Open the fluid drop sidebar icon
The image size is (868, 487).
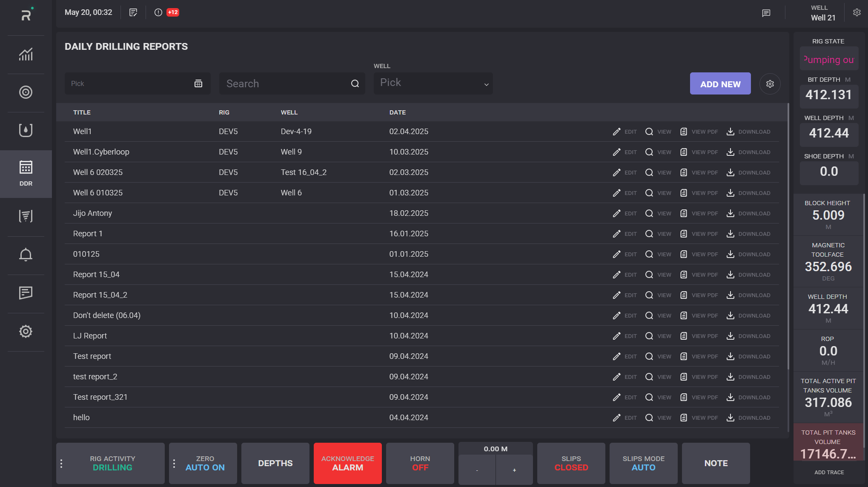click(x=26, y=130)
